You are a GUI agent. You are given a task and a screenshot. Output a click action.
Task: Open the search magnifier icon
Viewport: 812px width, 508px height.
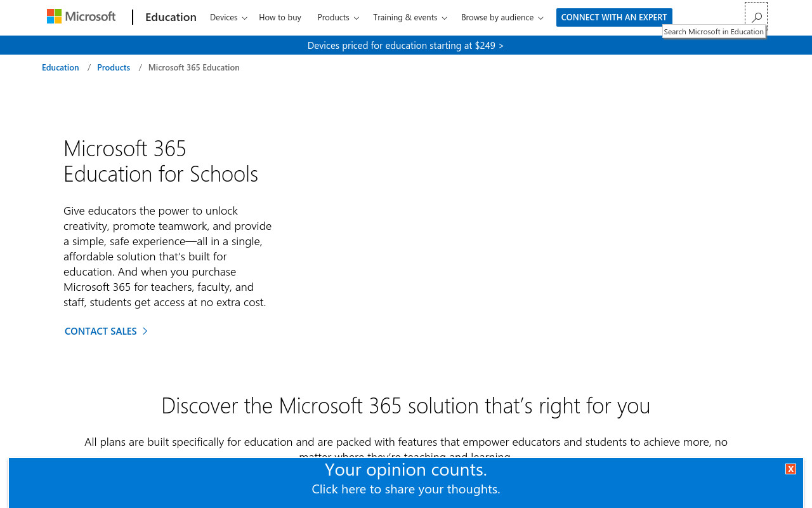pos(756,17)
